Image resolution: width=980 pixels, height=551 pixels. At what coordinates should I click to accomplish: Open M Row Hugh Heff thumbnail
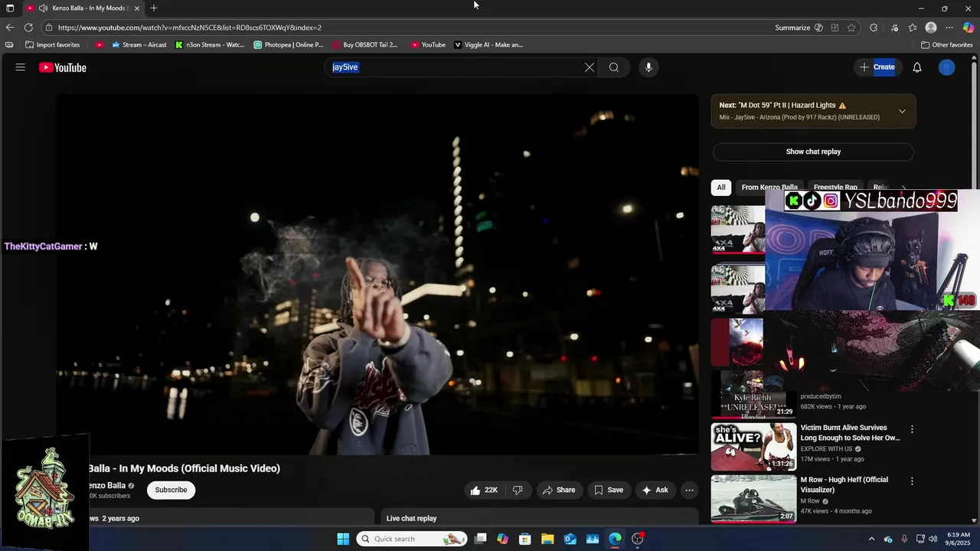pyautogui.click(x=753, y=498)
